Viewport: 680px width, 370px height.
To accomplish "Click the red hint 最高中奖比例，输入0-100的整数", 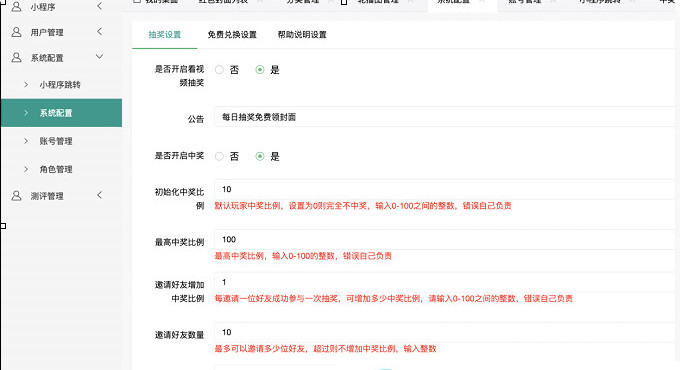I will click(303, 256).
